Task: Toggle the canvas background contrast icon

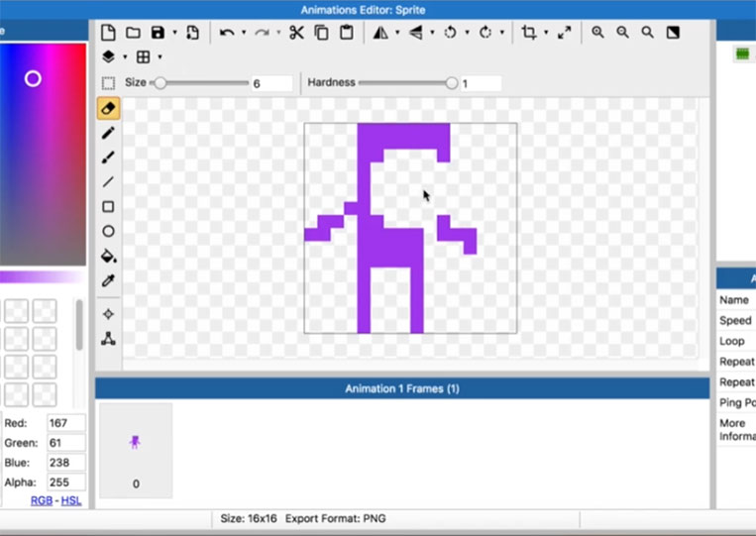Action: pos(673,33)
